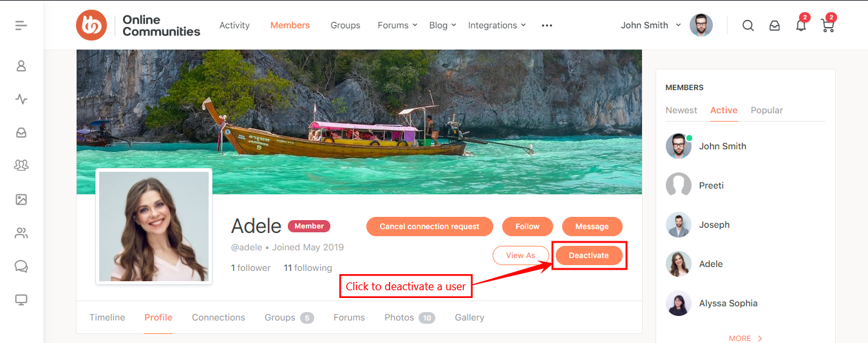Click the '11 following' count
The image size is (868, 343).
tap(308, 268)
